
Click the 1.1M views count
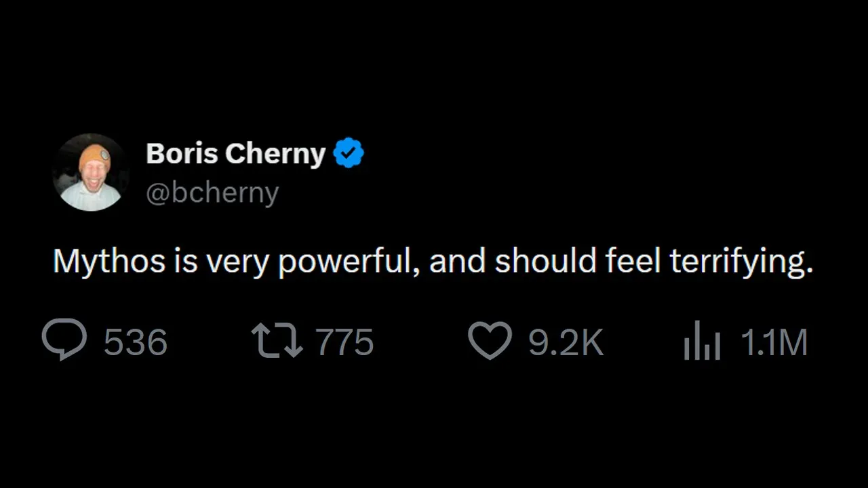click(x=774, y=342)
